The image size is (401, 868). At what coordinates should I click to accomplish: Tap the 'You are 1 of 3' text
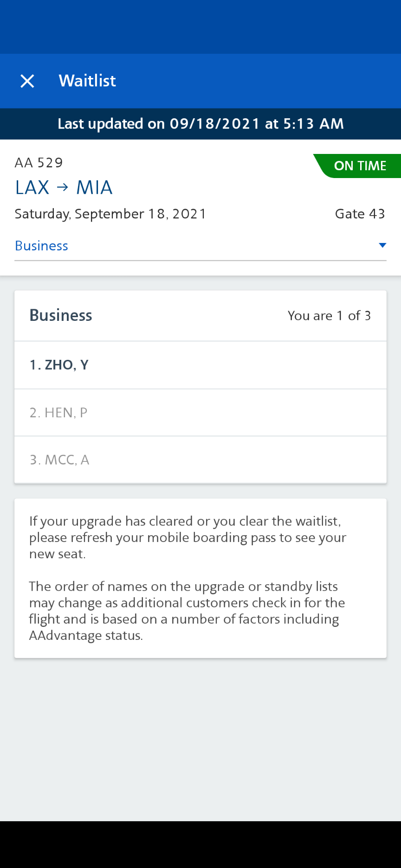[x=329, y=316]
